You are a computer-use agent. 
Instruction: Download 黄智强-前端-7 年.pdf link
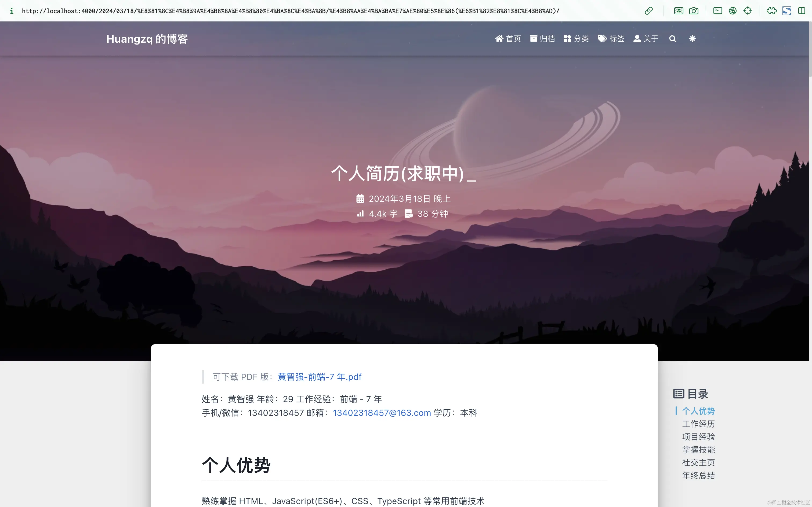(320, 377)
